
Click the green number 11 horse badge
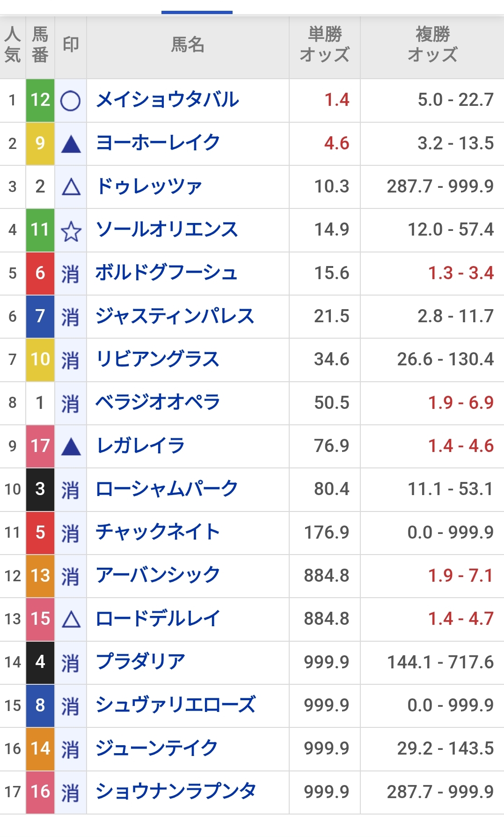[40, 230]
